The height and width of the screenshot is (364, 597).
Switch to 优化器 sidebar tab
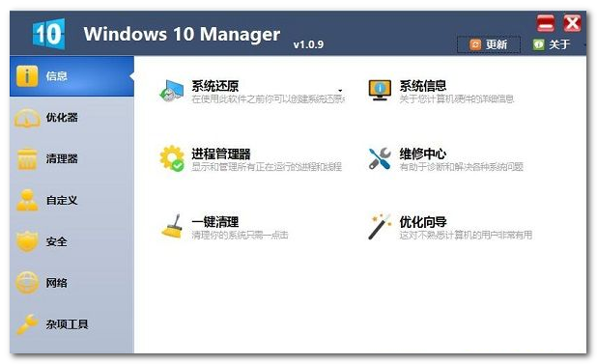(71, 118)
